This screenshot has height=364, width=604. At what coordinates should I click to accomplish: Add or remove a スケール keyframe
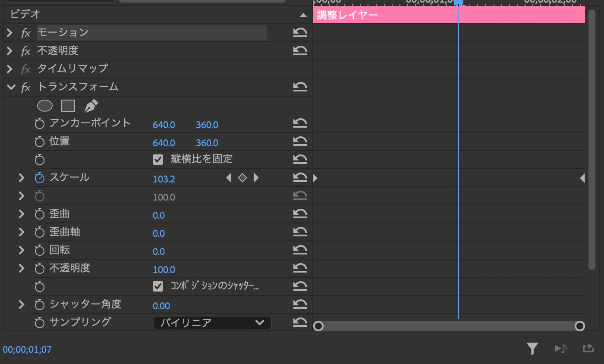pos(242,178)
